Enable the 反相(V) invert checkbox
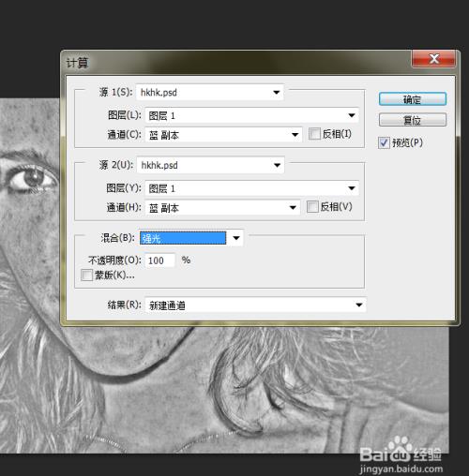Image resolution: width=469 pixels, height=476 pixels. click(x=312, y=207)
